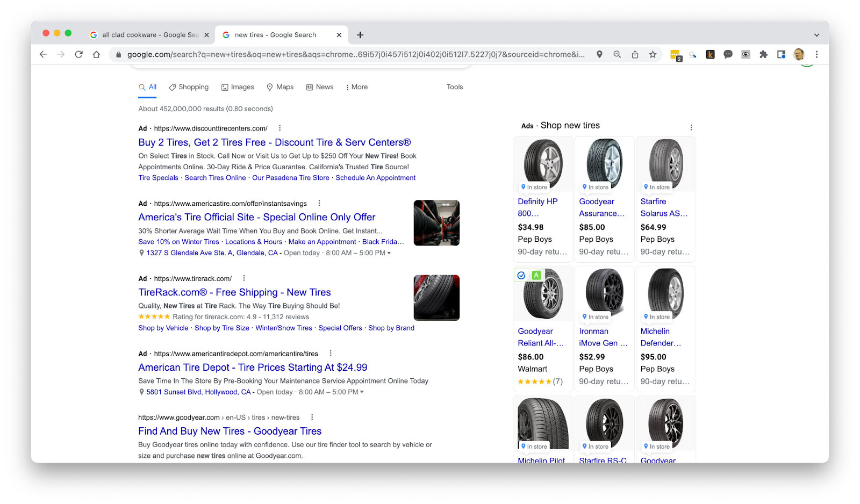The width and height of the screenshot is (860, 504).
Task: Expand the tab search chevron
Action: click(x=816, y=35)
